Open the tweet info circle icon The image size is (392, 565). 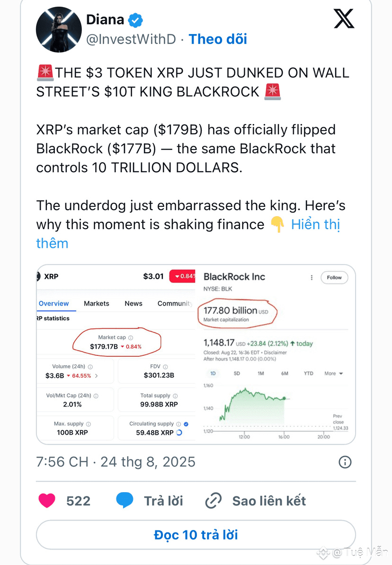coord(345,462)
